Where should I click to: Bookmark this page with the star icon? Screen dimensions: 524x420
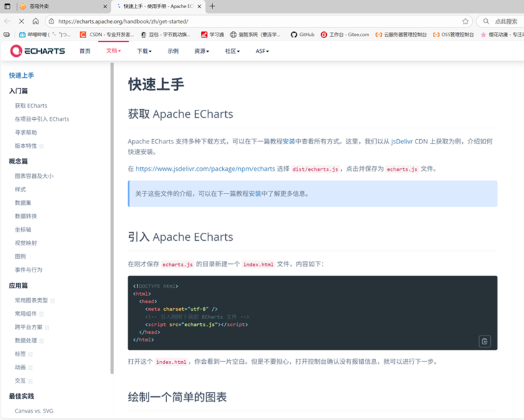click(465, 21)
